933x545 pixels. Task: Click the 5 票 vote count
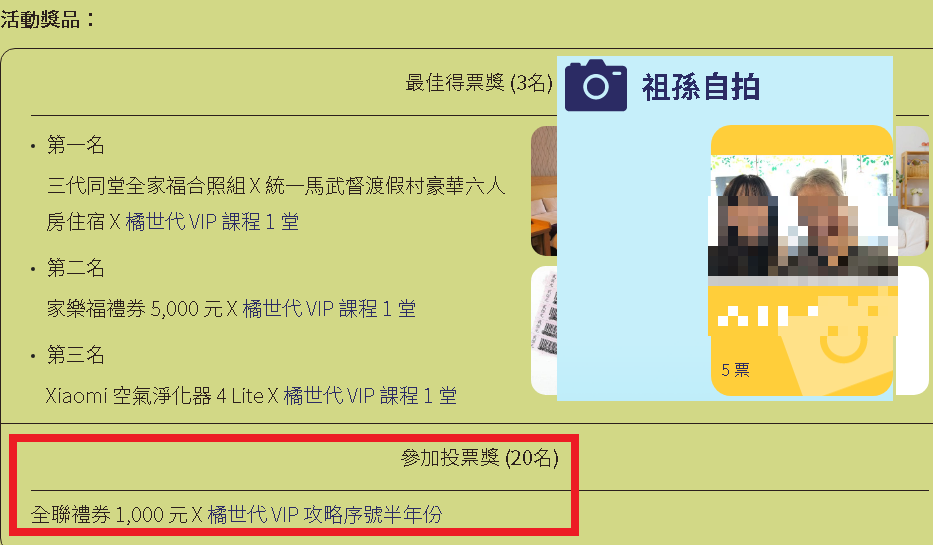click(735, 370)
